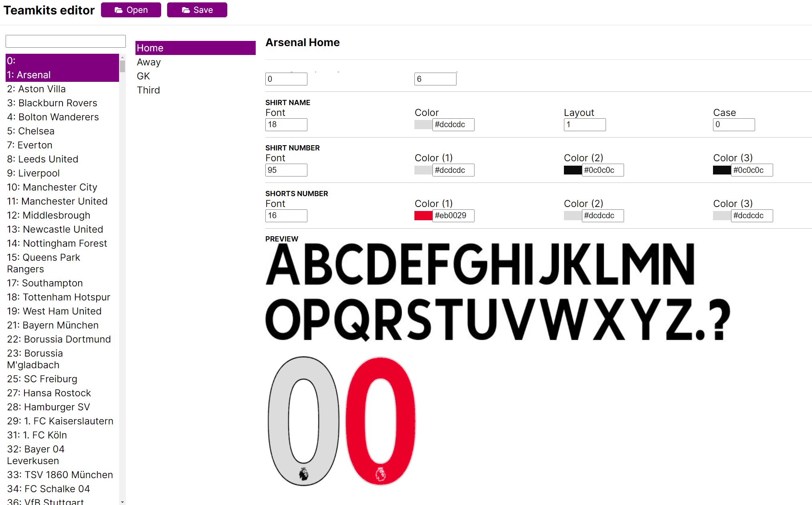Click the Shirt Name Font input field
812x505 pixels.
pyautogui.click(x=285, y=124)
